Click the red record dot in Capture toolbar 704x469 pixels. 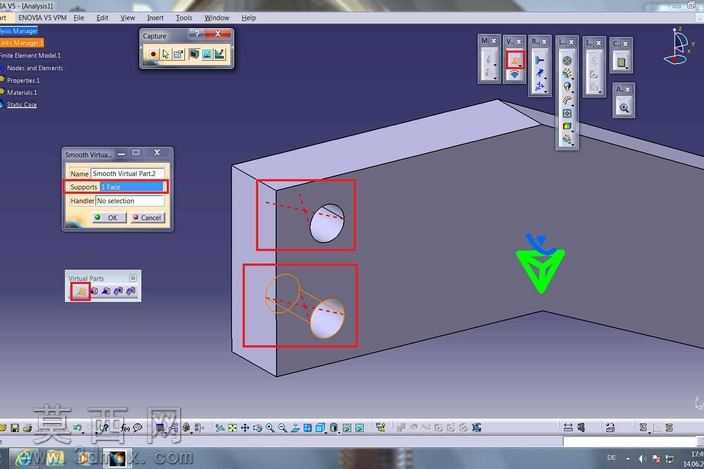pos(153,54)
